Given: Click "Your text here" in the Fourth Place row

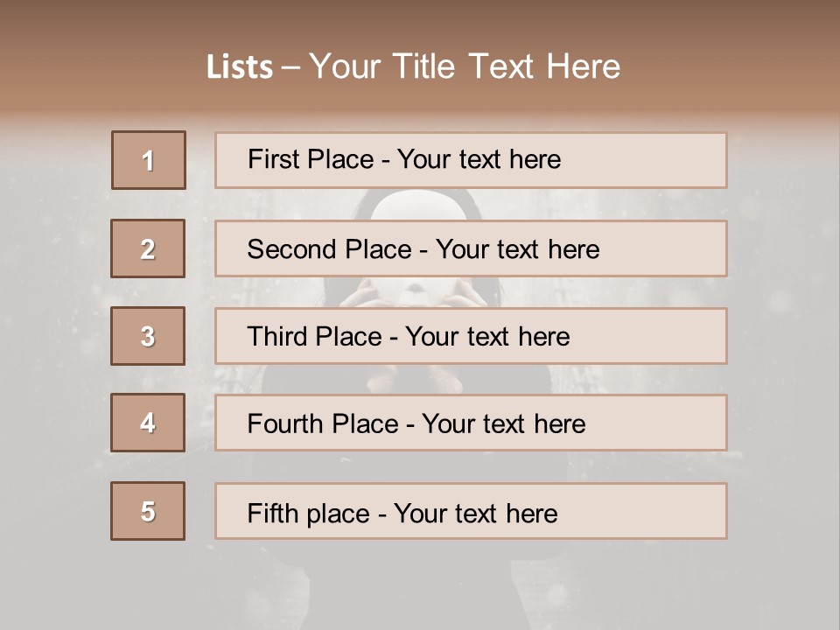Looking at the screenshot, I should click(x=503, y=424).
